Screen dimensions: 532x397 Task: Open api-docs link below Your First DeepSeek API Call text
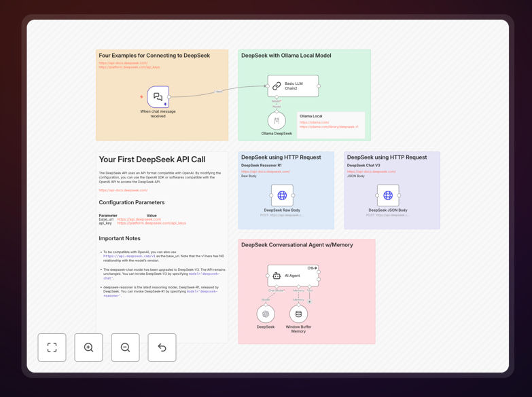[123, 190]
